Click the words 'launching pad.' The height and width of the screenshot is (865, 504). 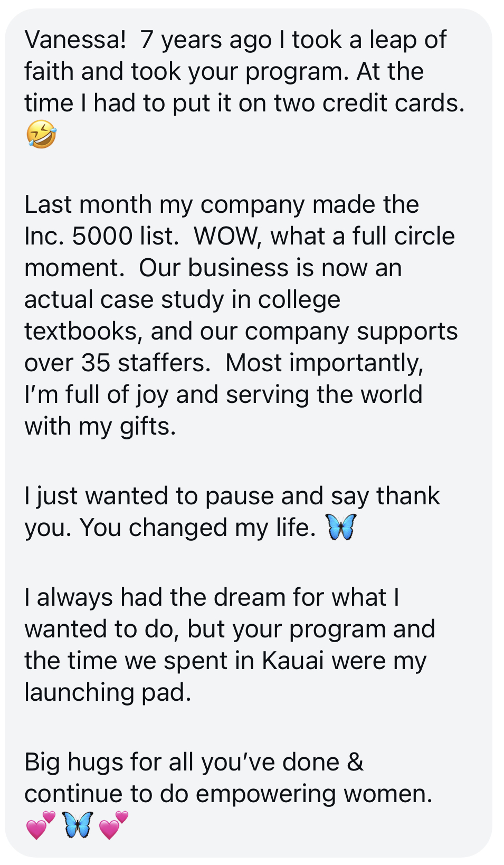pyautogui.click(x=108, y=693)
